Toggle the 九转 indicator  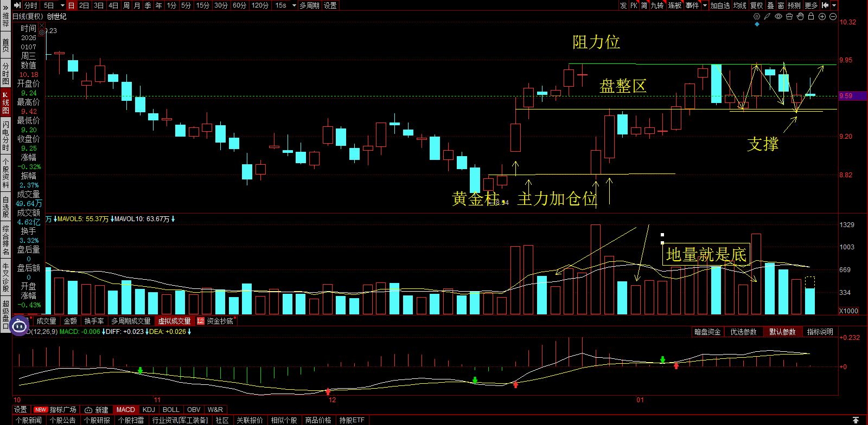[657, 5]
